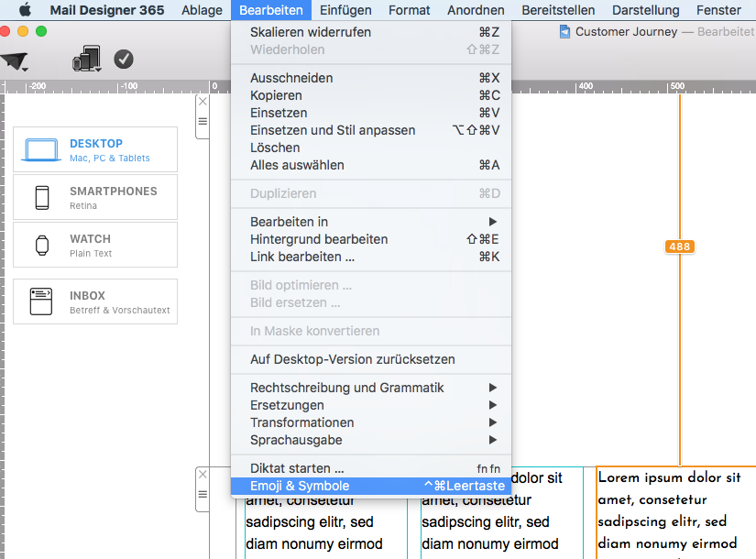
Task: Select the Smartphones phone icon
Action: coord(42,198)
